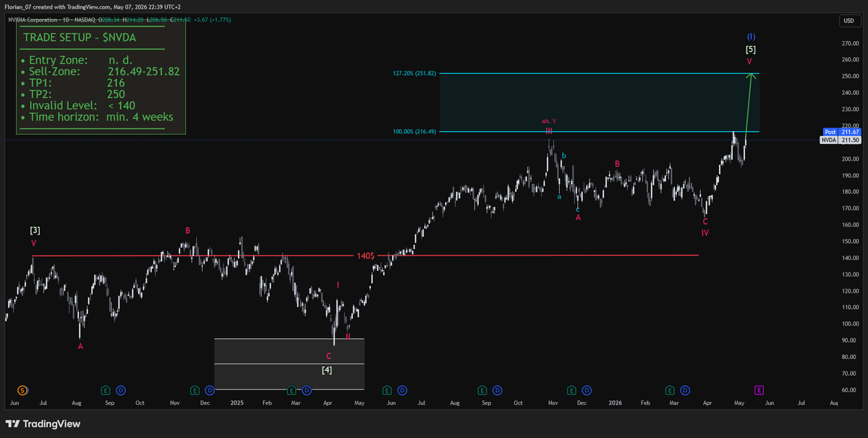The height and width of the screenshot is (438, 868).
Task: Open the February 2026 earnings marker
Action: [669, 389]
